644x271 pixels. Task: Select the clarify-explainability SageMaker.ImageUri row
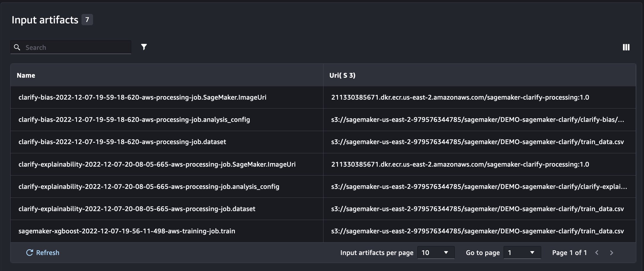(157, 164)
